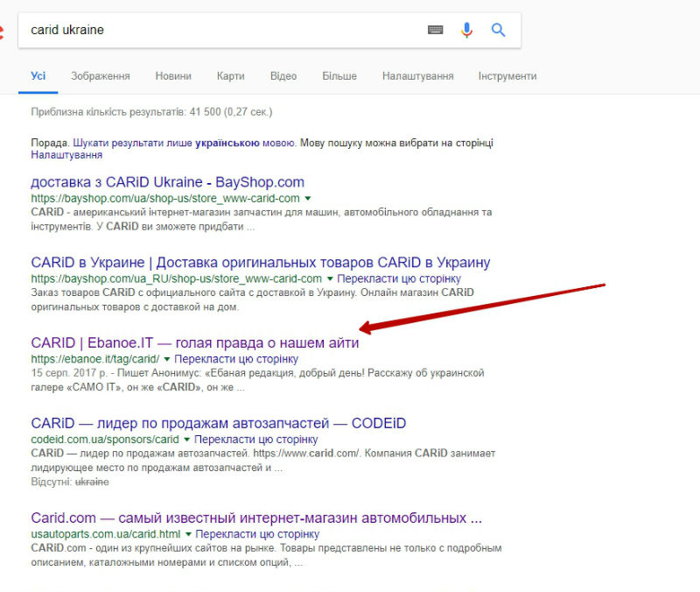Open 'CARID | Ebanoe.IT' search result

(x=194, y=342)
